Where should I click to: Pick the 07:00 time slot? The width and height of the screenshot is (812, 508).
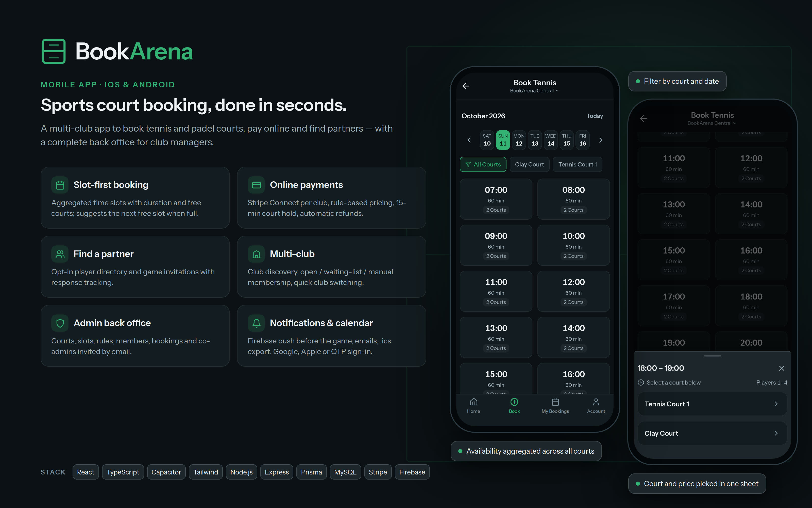[x=496, y=199]
